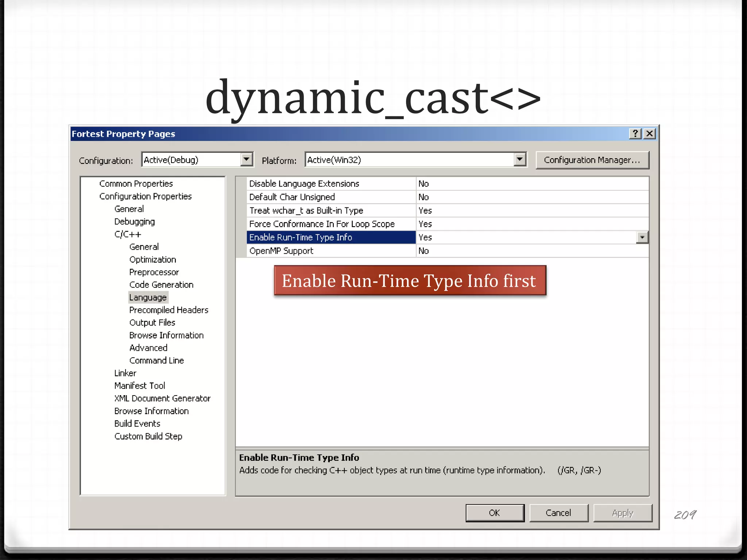
Task: Select the Default Char Unsigned property
Action: (331, 197)
